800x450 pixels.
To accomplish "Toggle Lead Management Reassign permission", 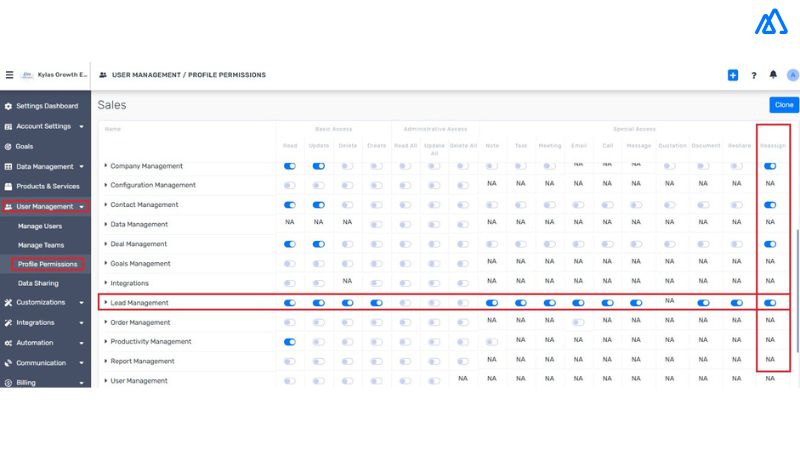I will pyautogui.click(x=770, y=302).
